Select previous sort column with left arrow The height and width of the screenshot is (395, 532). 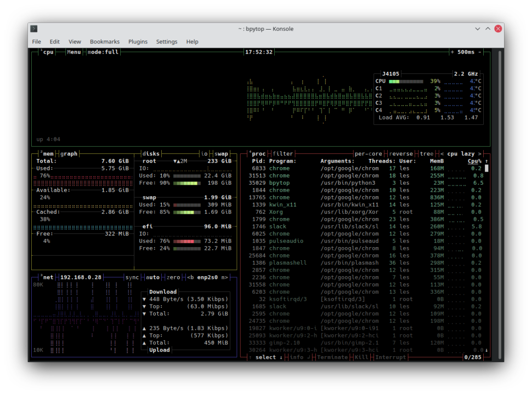pos(442,153)
